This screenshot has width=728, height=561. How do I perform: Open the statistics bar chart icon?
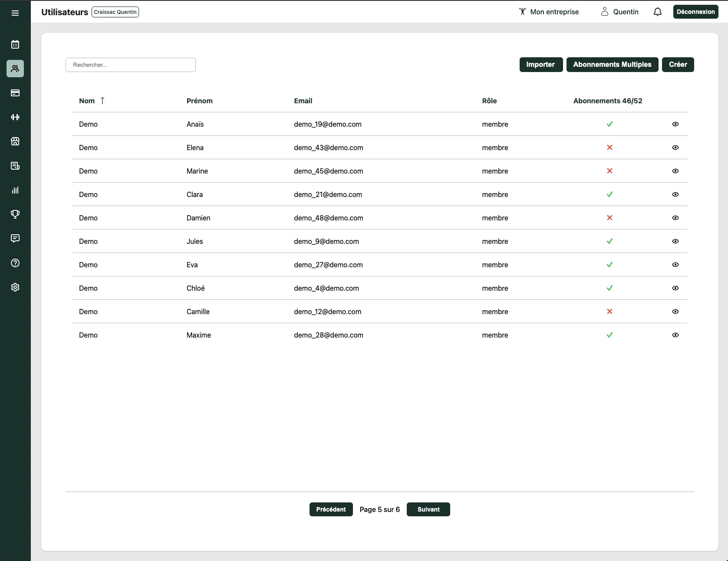(15, 190)
